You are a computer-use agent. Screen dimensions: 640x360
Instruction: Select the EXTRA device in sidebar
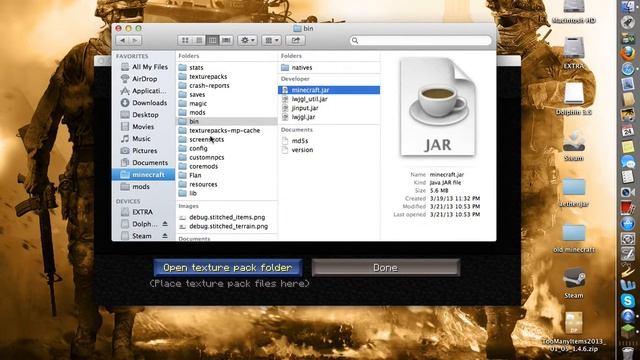coord(137,212)
